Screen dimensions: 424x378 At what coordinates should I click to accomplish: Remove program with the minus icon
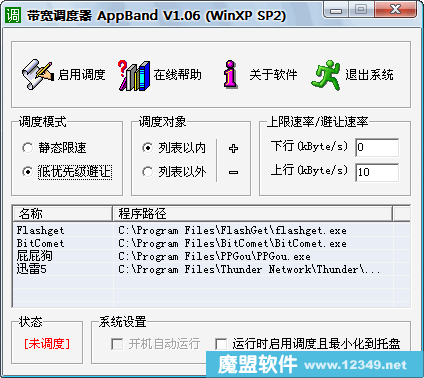(x=233, y=172)
